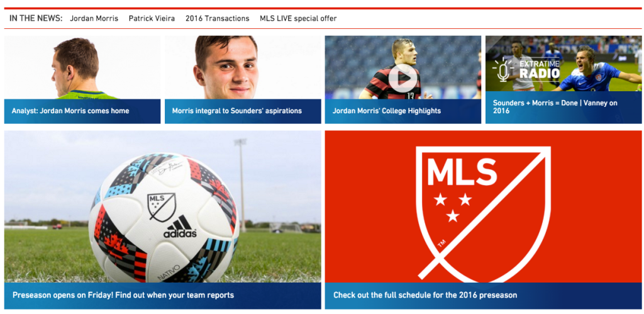Open 'Preseason opens on Friday!' headline
644x314 pixels.
click(123, 295)
